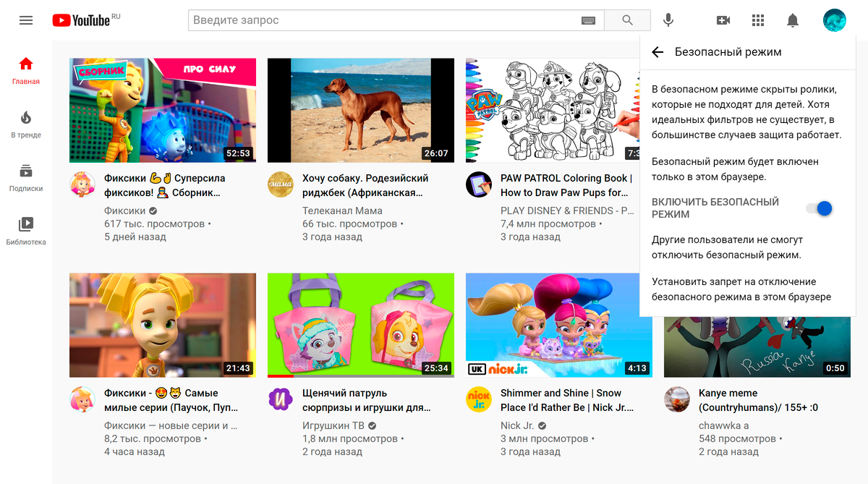Click the Безопасный режим panel heading

pos(728,52)
